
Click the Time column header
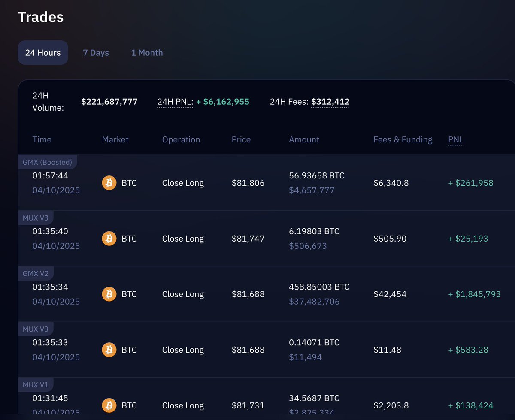pyautogui.click(x=42, y=139)
